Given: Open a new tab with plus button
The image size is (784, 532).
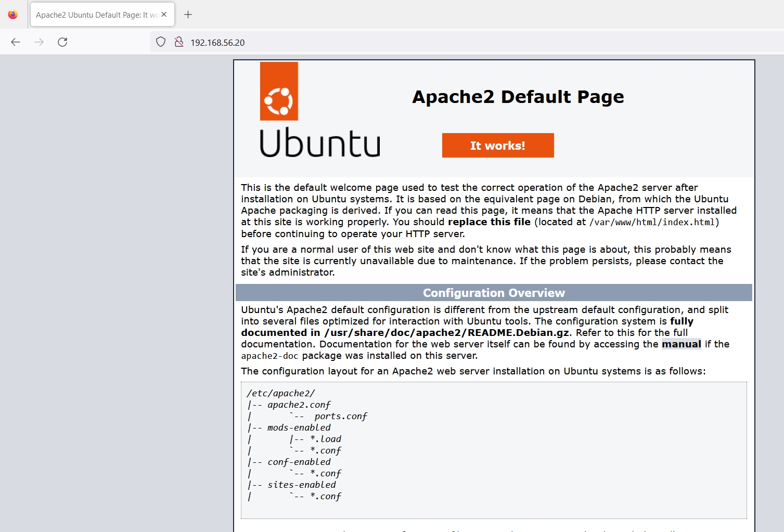Looking at the screenshot, I should tap(188, 15).
